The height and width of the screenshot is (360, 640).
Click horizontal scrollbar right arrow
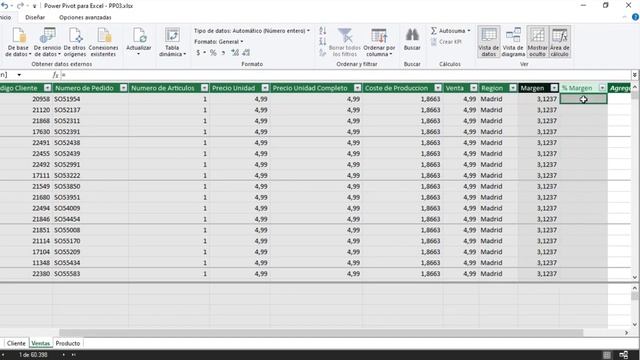627,333
